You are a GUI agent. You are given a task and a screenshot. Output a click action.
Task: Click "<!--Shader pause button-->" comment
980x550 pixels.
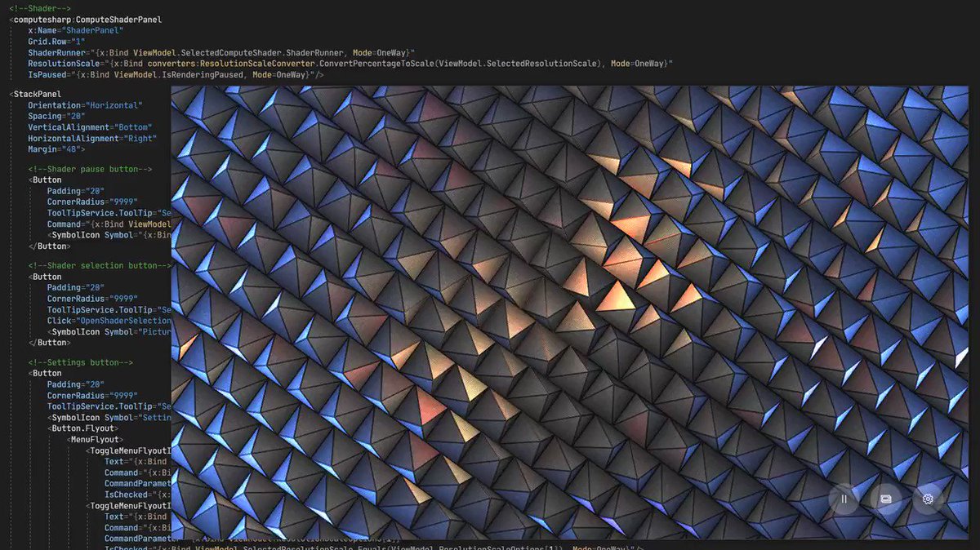pos(90,170)
